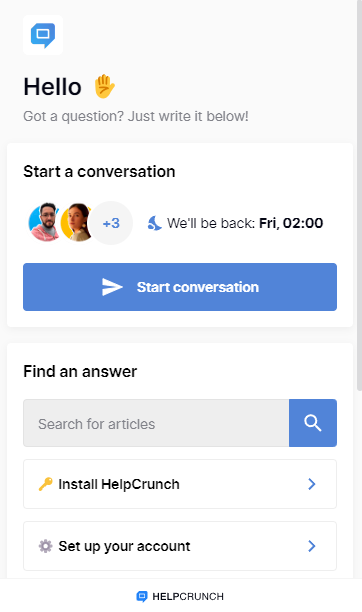Open the Set up your account category
Viewport: 362px width, 612px height.
tap(180, 546)
